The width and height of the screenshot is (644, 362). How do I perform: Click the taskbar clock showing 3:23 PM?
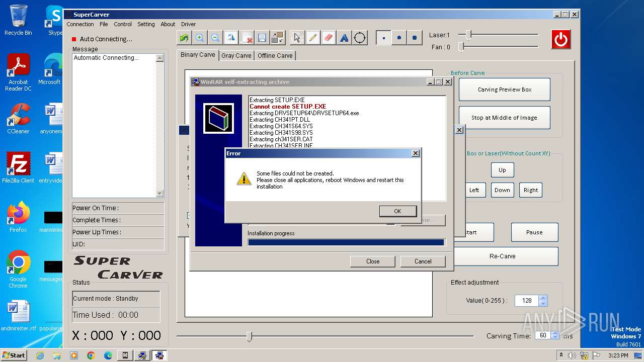pyautogui.click(x=618, y=355)
